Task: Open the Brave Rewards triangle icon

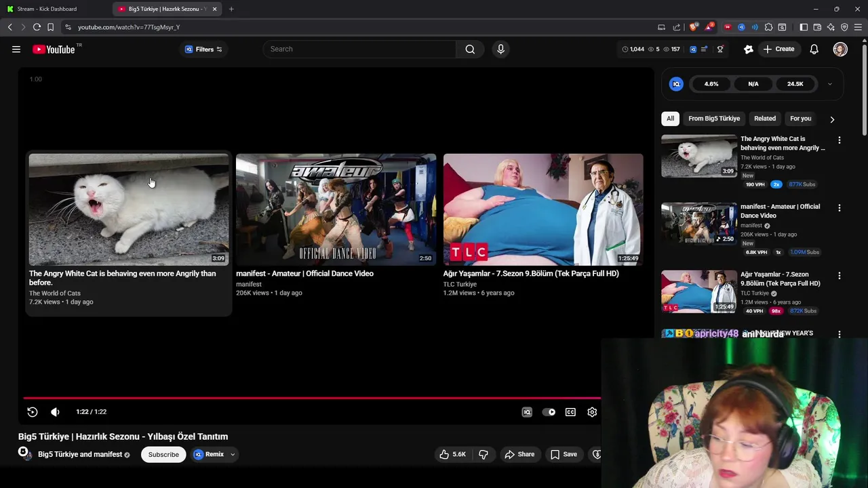Action: click(x=709, y=27)
